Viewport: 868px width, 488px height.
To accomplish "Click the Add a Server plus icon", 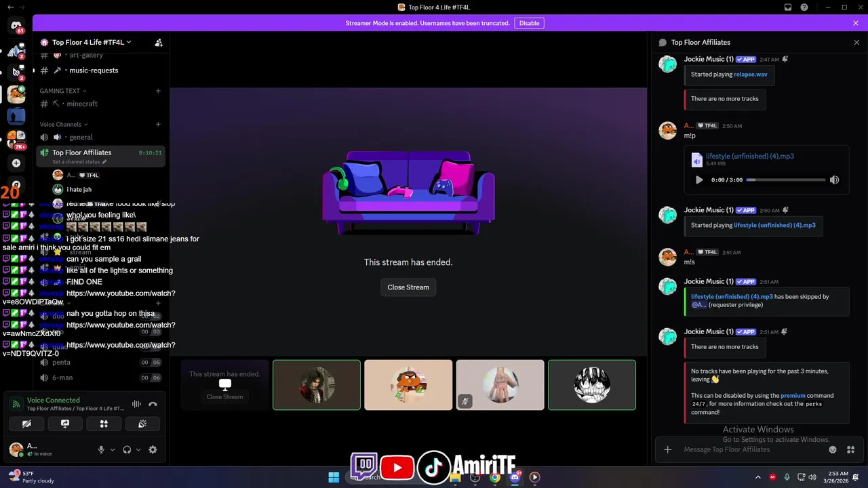I will click(16, 163).
